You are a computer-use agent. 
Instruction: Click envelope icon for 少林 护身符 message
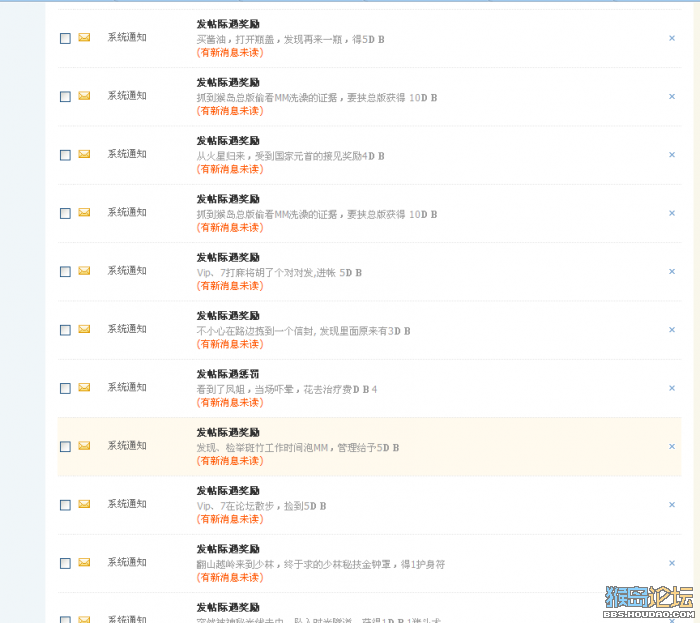(84, 562)
